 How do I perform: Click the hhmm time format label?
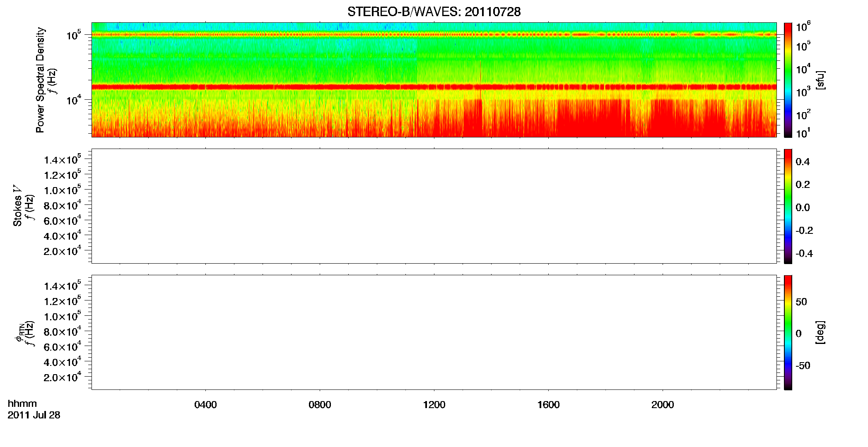(x=22, y=404)
